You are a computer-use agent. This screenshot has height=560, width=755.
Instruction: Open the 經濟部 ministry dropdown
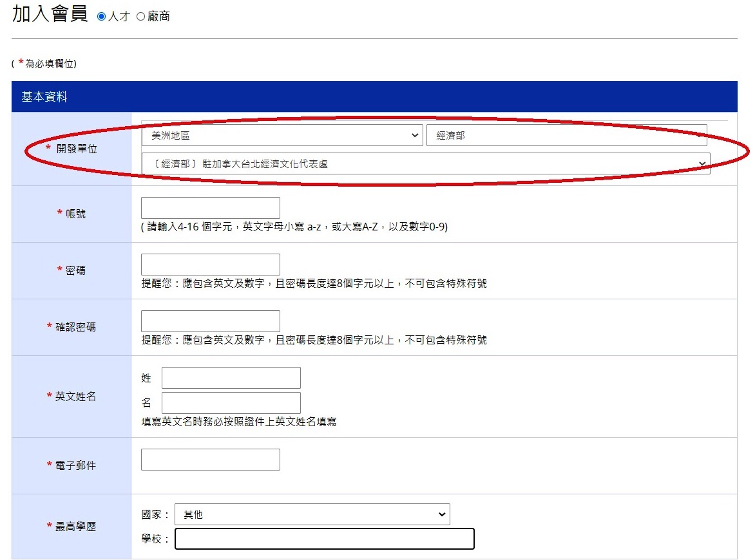coord(566,136)
